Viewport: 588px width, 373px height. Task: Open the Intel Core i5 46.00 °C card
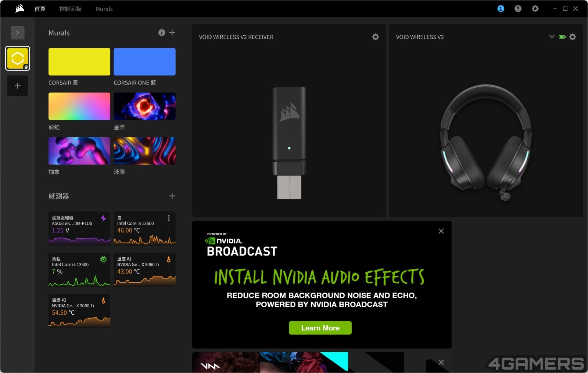click(x=145, y=228)
